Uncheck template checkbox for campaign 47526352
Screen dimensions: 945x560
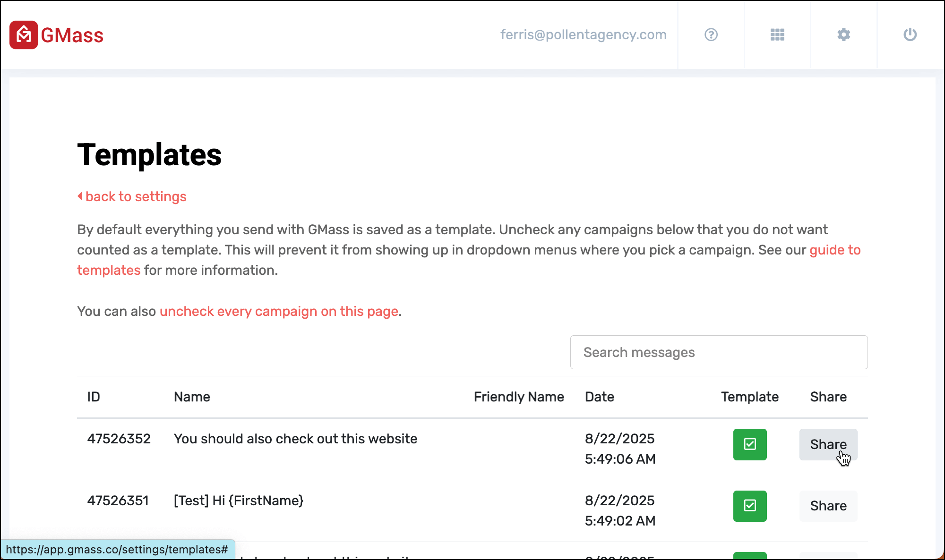(x=750, y=444)
